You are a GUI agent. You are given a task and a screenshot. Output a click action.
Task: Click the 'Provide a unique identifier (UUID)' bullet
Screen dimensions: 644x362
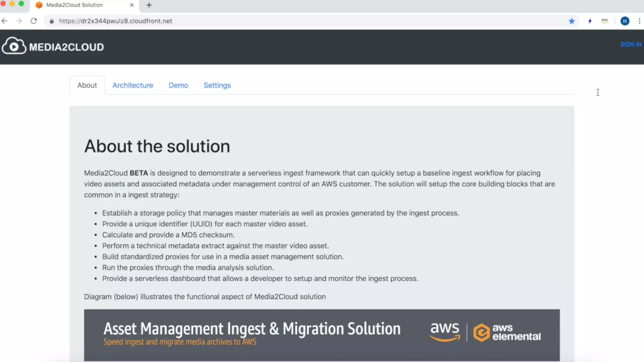click(x=205, y=224)
